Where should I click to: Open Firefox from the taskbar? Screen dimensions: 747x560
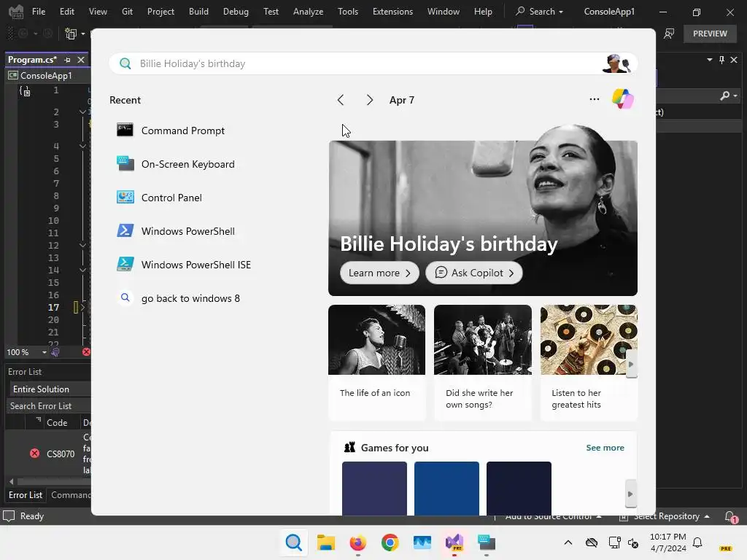(357, 542)
